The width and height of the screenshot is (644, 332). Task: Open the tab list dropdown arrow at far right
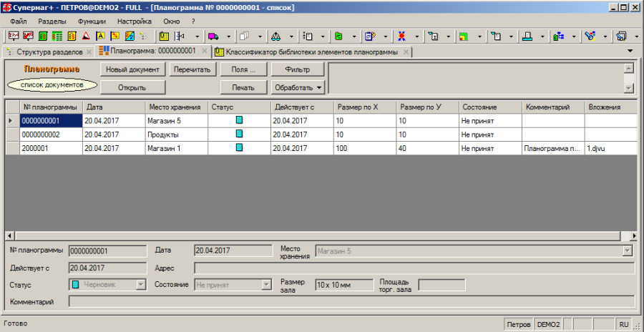tap(630, 51)
